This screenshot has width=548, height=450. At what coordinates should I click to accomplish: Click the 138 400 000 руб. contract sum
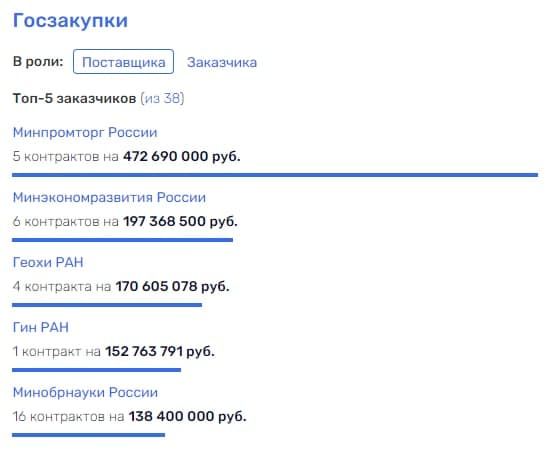pyautogui.click(x=188, y=416)
